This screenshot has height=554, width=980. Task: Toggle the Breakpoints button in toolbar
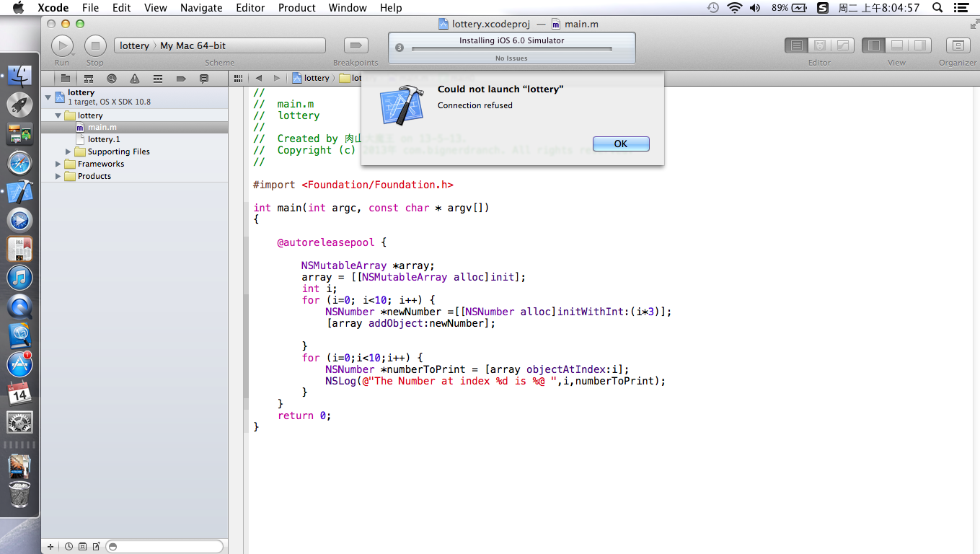(x=356, y=45)
